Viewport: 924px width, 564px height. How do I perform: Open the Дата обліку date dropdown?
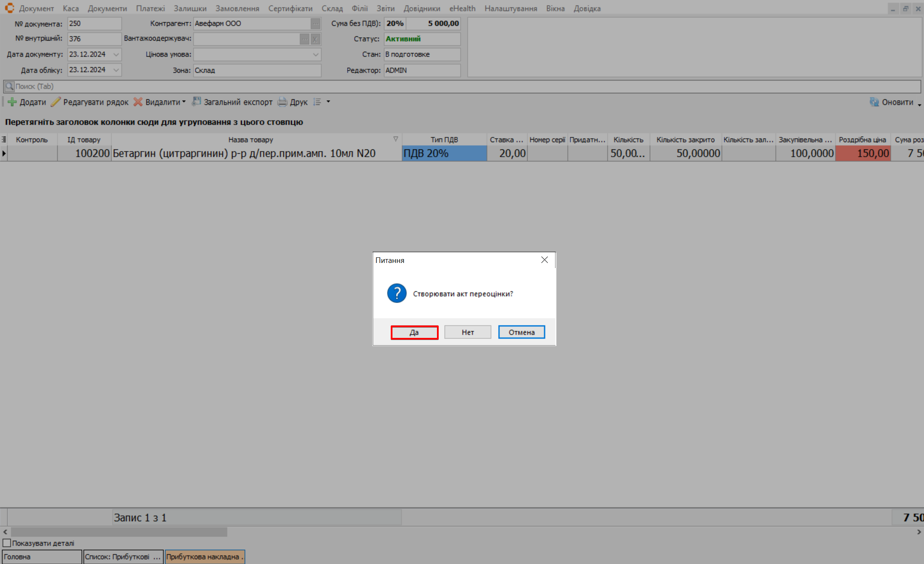pos(116,70)
